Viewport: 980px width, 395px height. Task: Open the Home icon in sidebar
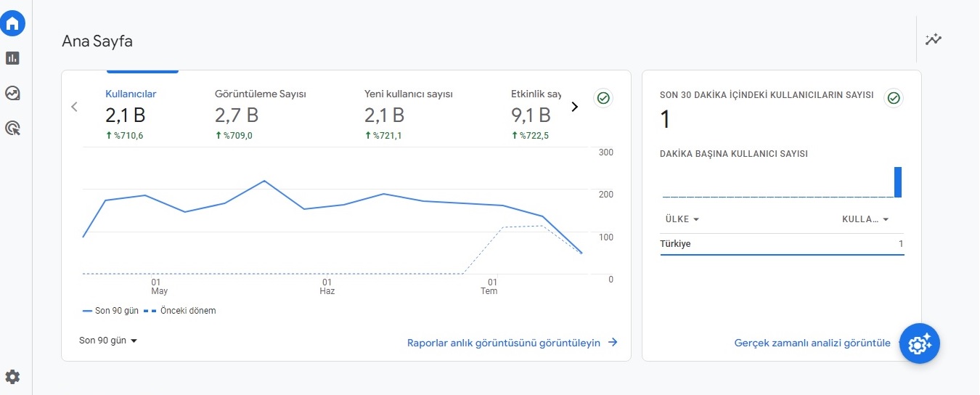12,24
